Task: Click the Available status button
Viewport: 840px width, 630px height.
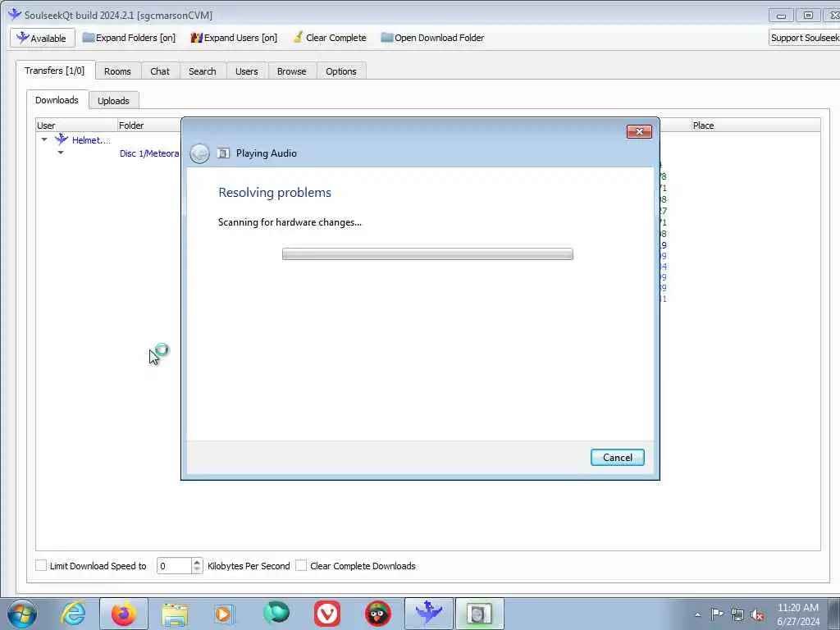Action: click(42, 38)
